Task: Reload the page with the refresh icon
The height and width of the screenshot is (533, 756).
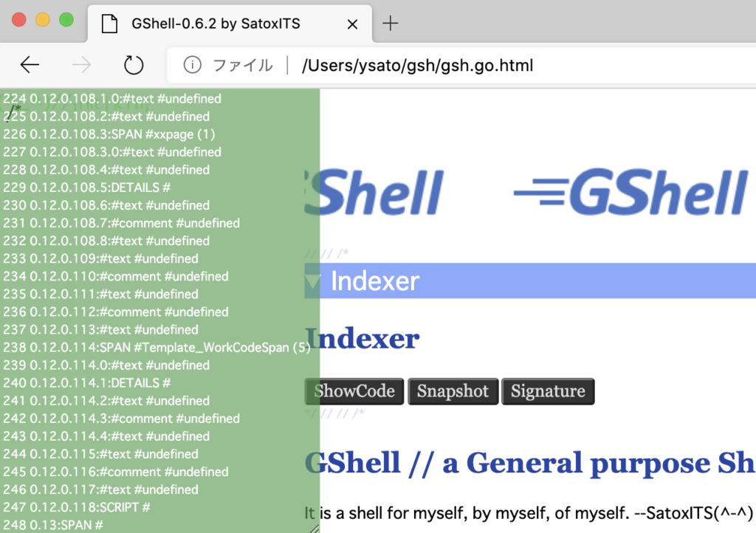Action: pos(134,66)
